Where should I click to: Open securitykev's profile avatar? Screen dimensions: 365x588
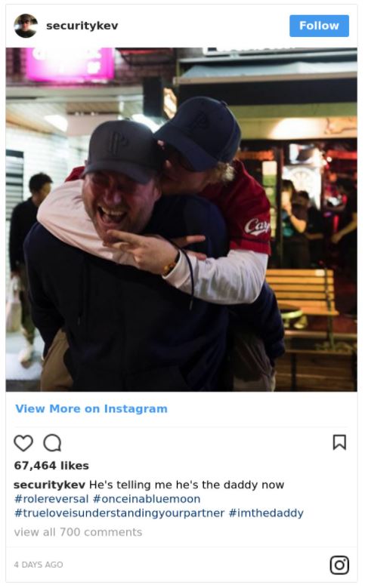coord(26,26)
